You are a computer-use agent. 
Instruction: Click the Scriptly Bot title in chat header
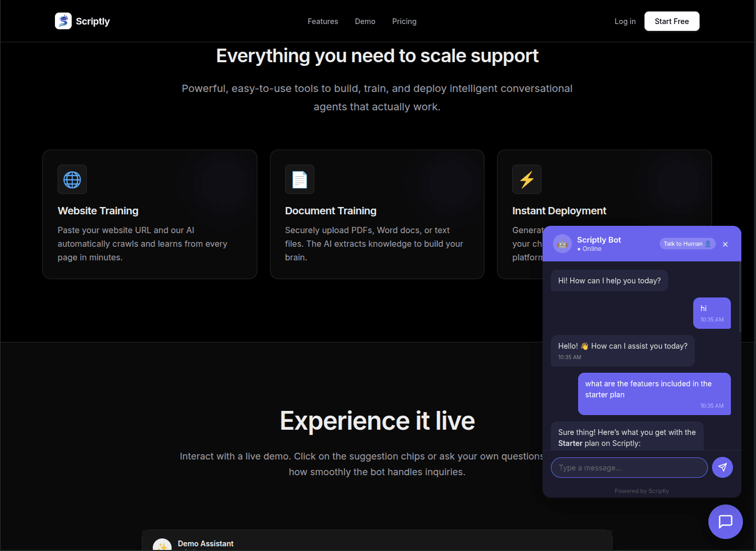(599, 240)
